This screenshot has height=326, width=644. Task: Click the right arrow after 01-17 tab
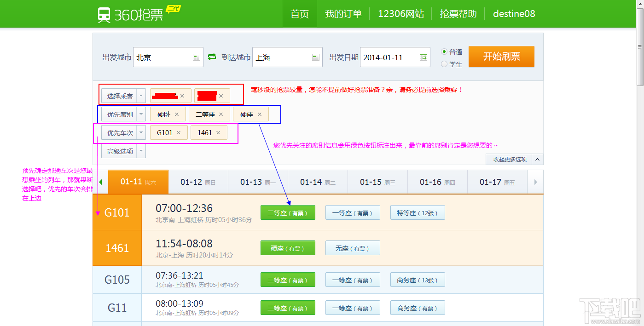click(x=535, y=182)
